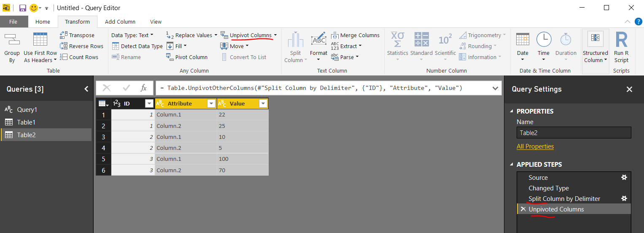Open the Attribute column filter dropdown
This screenshot has width=644, height=233.
click(x=211, y=103)
